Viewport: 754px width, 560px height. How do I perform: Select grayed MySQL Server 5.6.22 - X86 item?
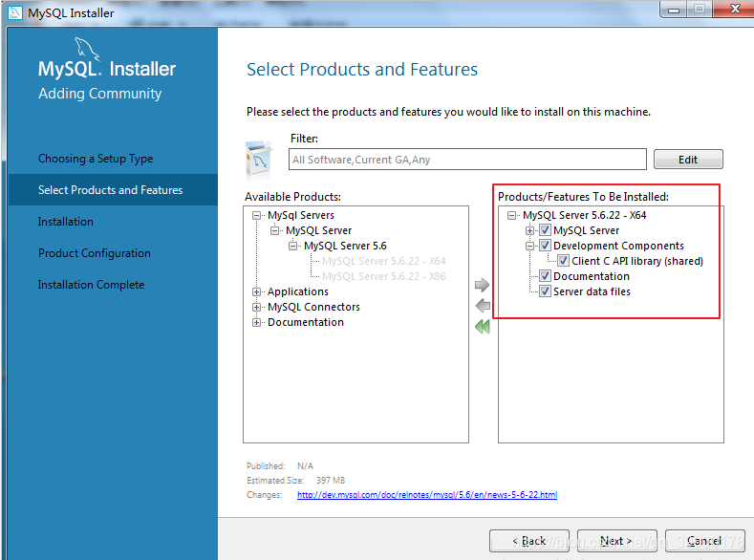pos(384,276)
